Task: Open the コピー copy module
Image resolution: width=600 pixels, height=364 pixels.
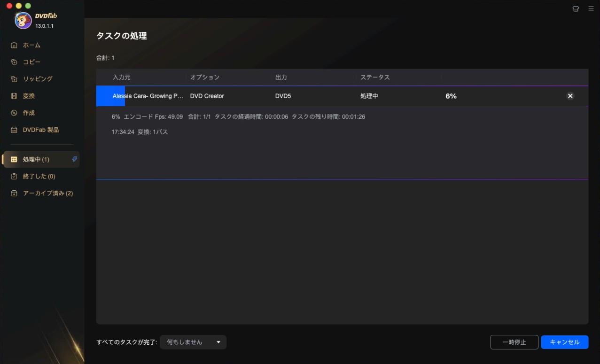Action: [31, 62]
